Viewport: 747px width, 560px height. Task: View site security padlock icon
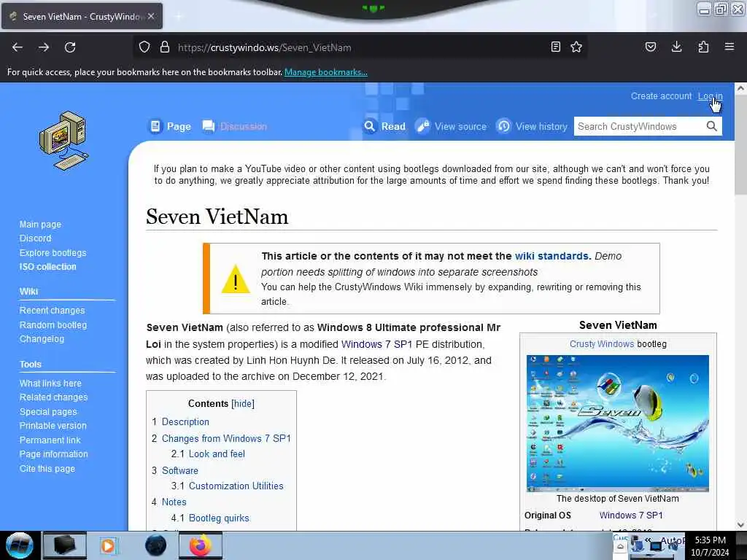165,47
